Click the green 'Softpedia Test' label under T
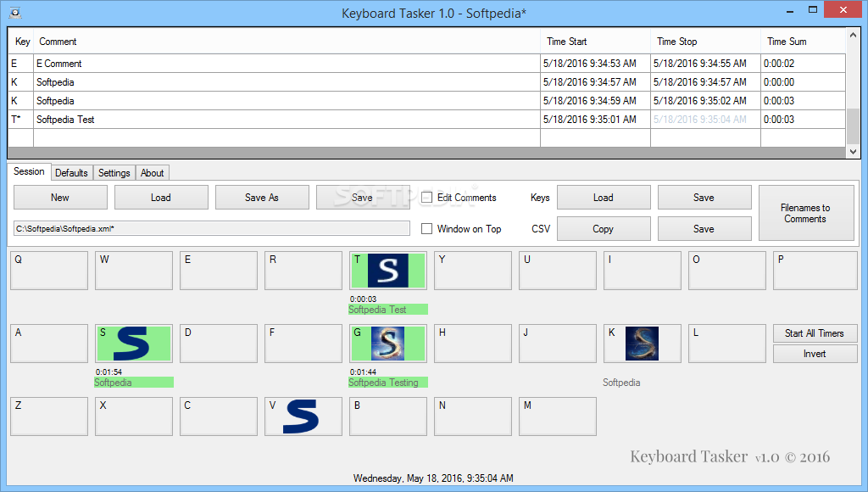868x492 pixels. [x=388, y=309]
